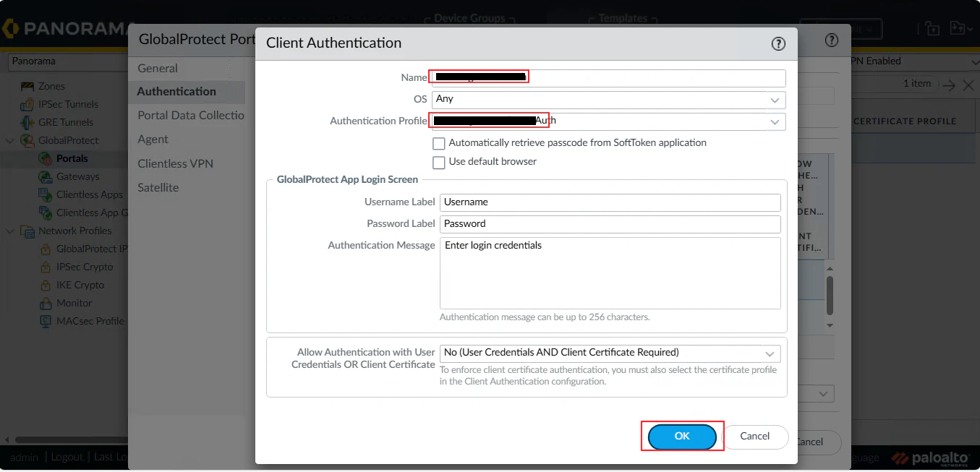Switch to the Agent tab
This screenshot has height=472, width=980.
click(153, 140)
